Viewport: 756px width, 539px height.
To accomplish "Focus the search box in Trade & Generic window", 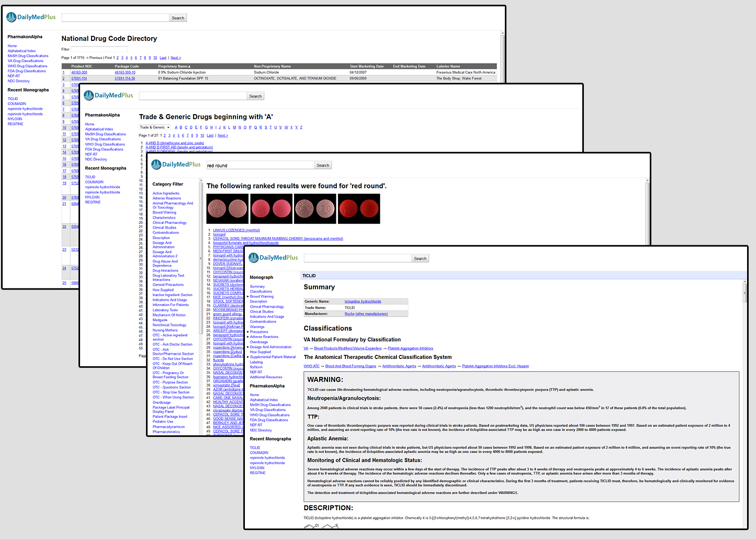I will click(x=193, y=96).
